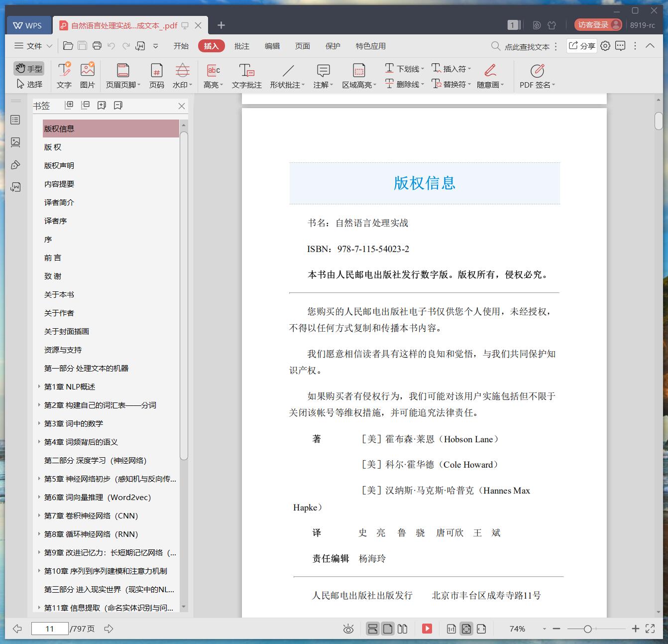The height and width of the screenshot is (644, 668).
Task: Open Area Highlight (区域高亮) dropdown
Action: coord(359,76)
